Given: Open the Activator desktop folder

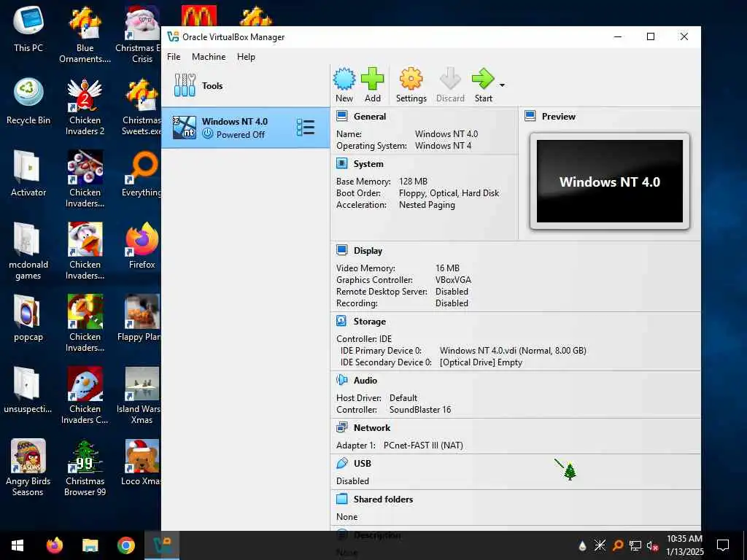Looking at the screenshot, I should 28,174.
